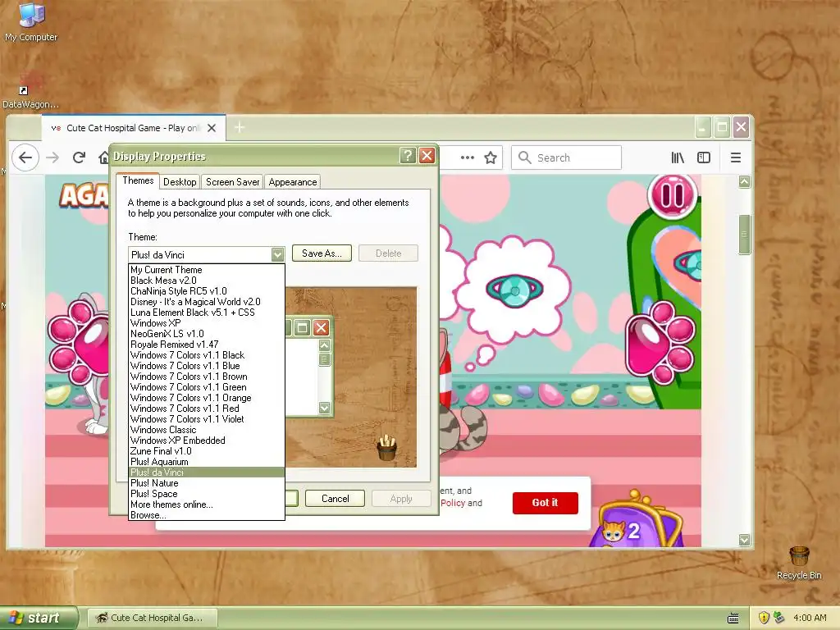Choose Windows 7 Colors v1.1 Black

coord(207,355)
